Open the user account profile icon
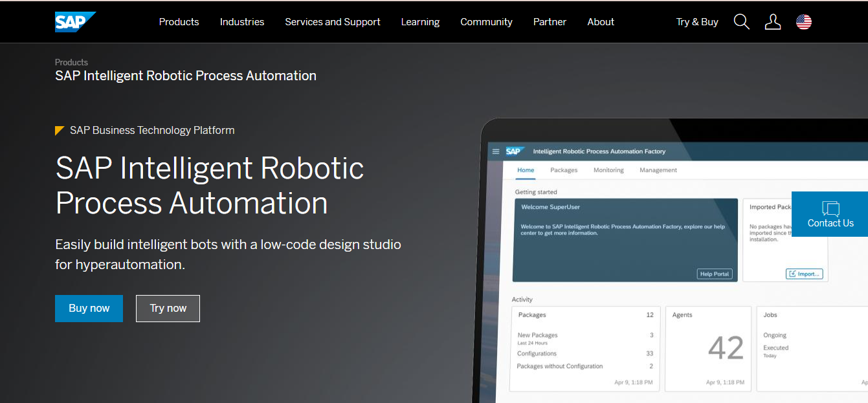The height and width of the screenshot is (403, 868). point(773,22)
